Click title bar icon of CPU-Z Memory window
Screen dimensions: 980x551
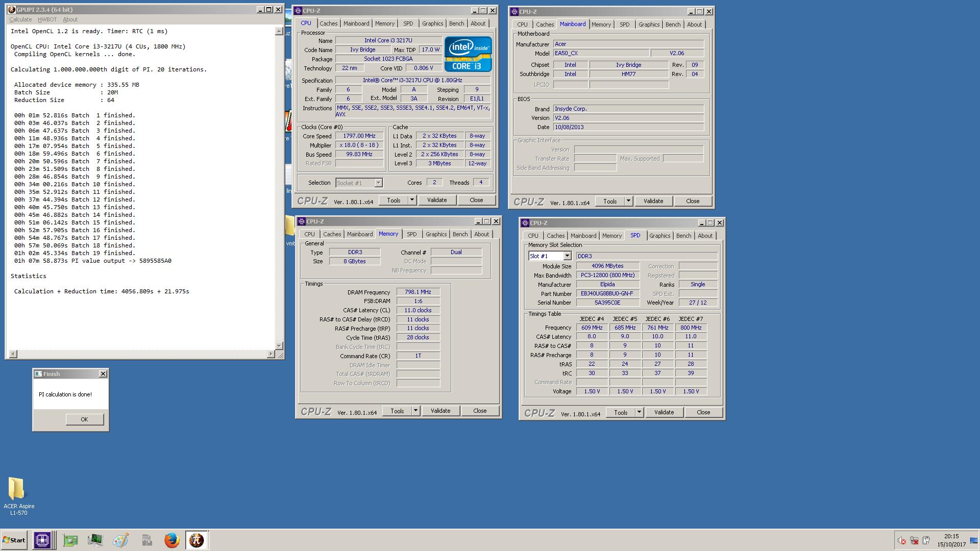tap(302, 221)
